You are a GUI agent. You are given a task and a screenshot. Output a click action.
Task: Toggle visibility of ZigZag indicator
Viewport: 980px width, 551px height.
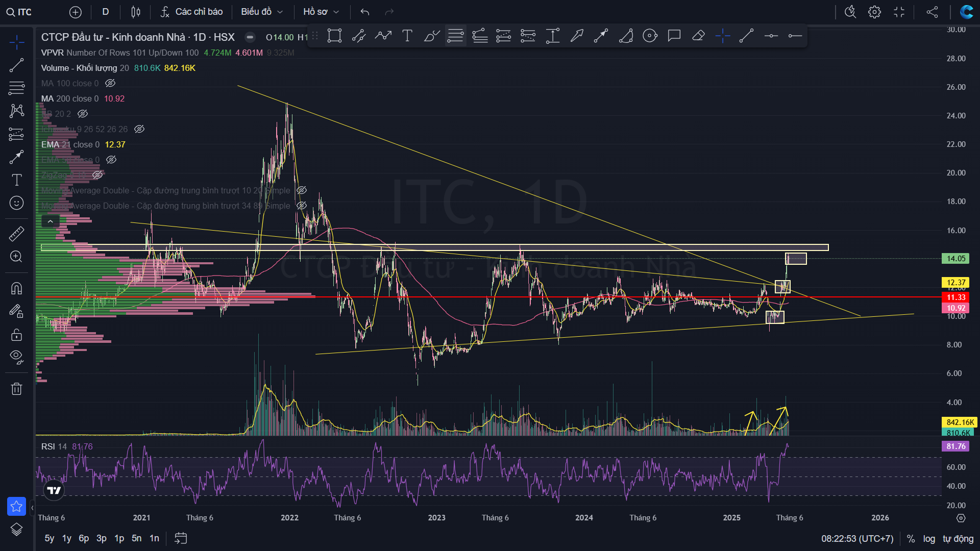point(97,175)
